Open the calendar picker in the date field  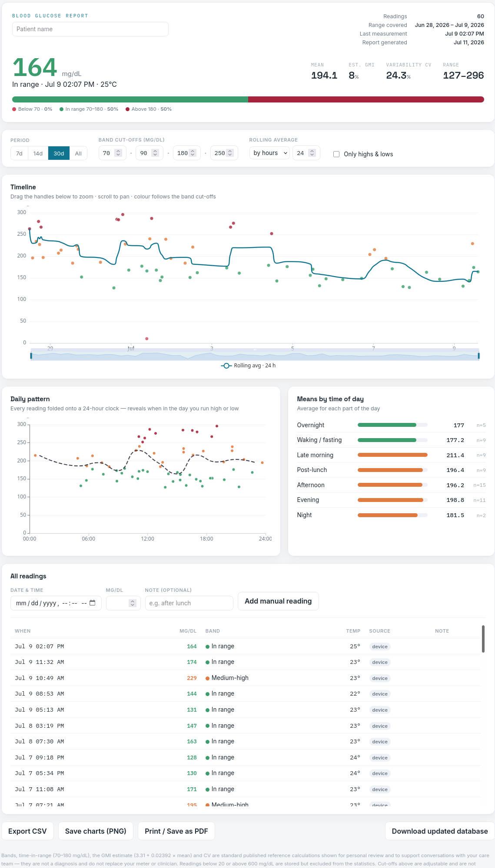click(x=92, y=603)
